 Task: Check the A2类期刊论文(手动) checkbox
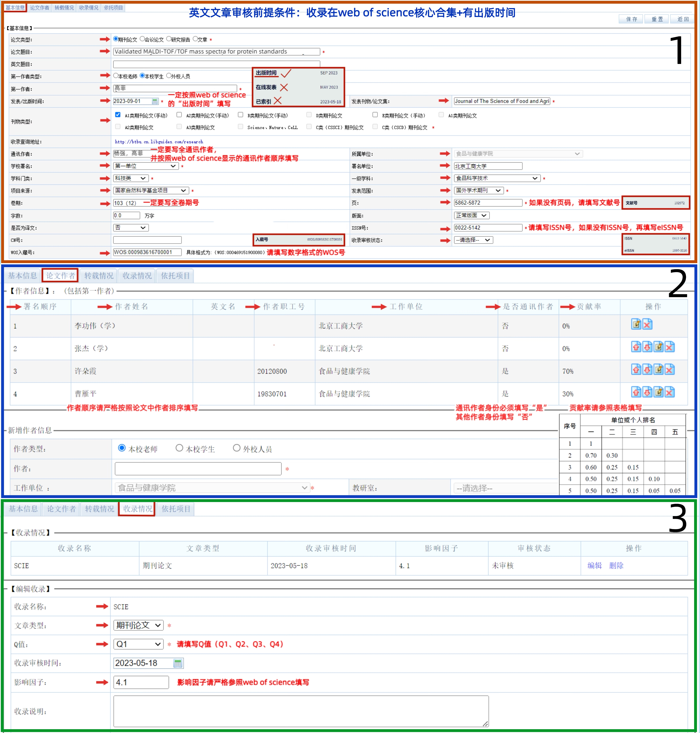pos(179,115)
